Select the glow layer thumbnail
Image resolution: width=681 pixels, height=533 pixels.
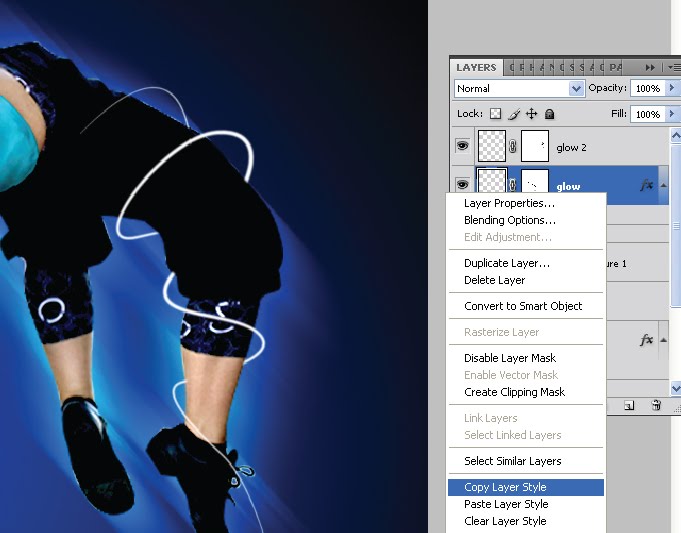(492, 181)
